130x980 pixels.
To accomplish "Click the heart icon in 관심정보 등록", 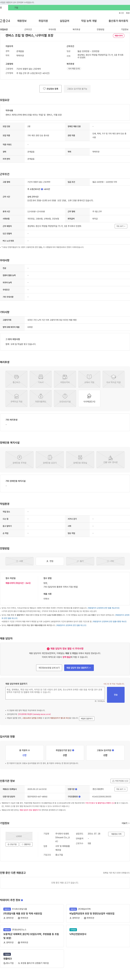I will (44, 89).
